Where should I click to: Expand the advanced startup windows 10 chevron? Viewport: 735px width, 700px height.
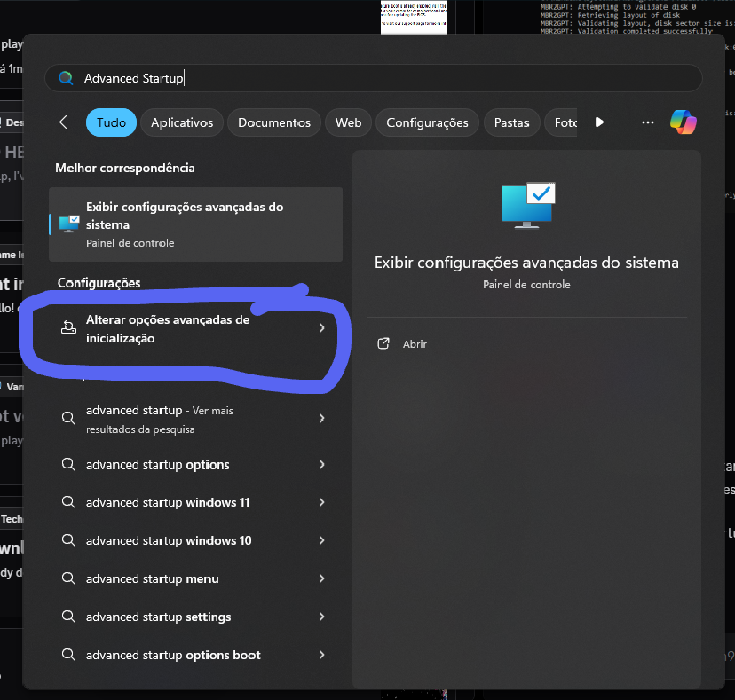(x=321, y=540)
